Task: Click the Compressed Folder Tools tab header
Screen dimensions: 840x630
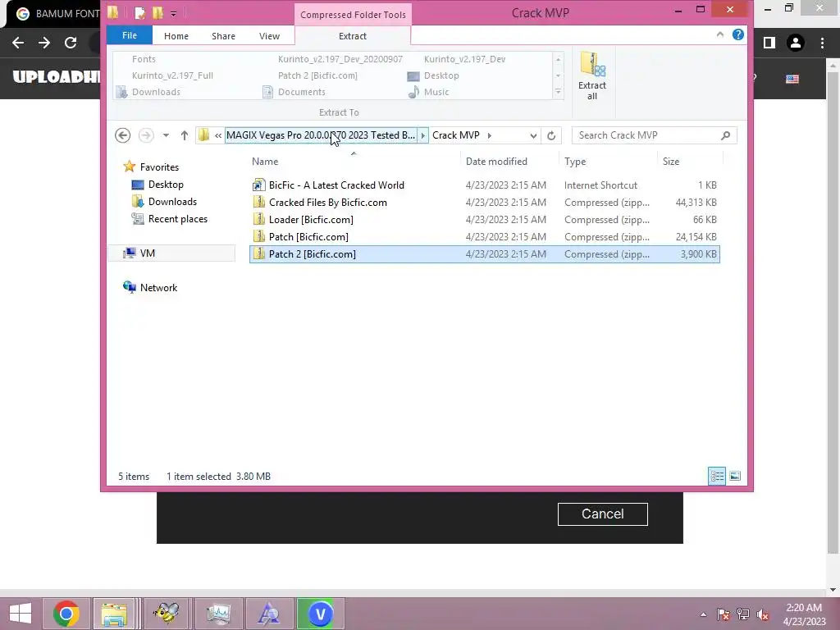Action: pyautogui.click(x=353, y=15)
